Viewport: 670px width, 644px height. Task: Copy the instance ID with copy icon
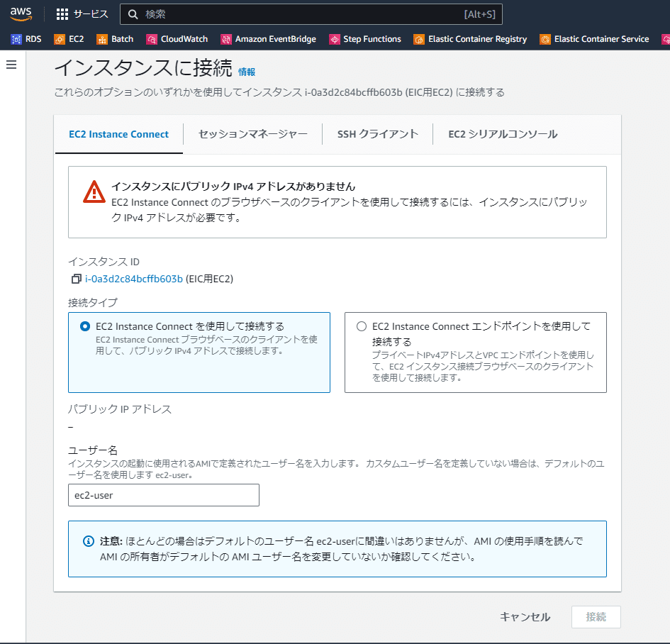(76, 279)
